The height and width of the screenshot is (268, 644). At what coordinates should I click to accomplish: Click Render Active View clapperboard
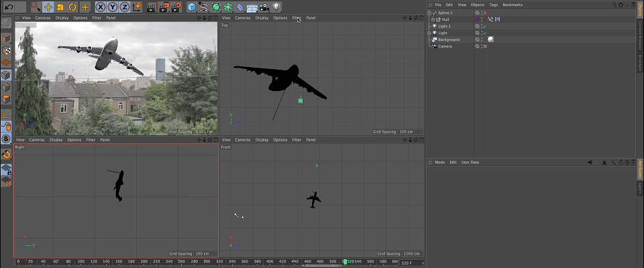[x=152, y=7]
